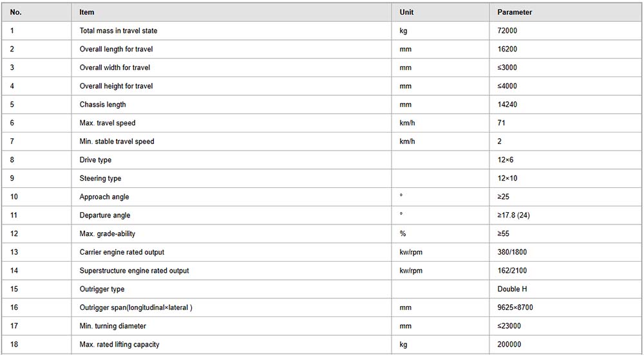This screenshot has width=644, height=355.
Task: Click the 380/1800 engine output value
Action: [x=512, y=252]
